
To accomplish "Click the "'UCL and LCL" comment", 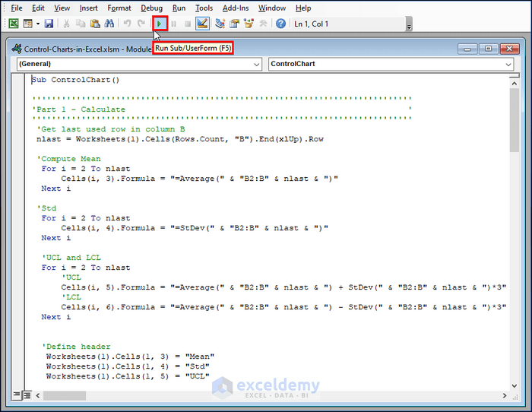I will pos(71,258).
